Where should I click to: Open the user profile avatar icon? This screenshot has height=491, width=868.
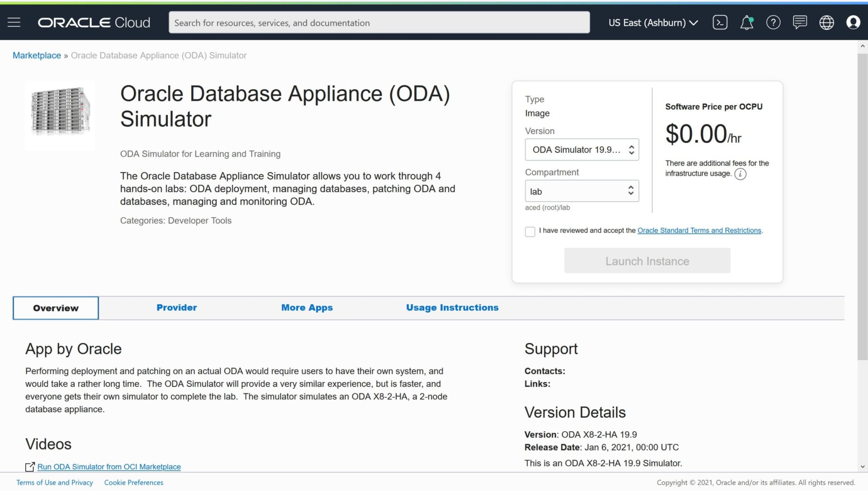853,22
